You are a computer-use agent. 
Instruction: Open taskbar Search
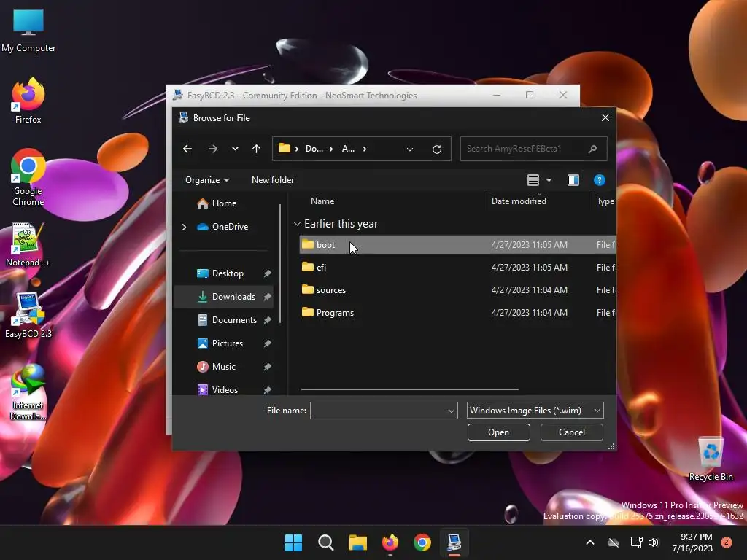[x=326, y=542]
